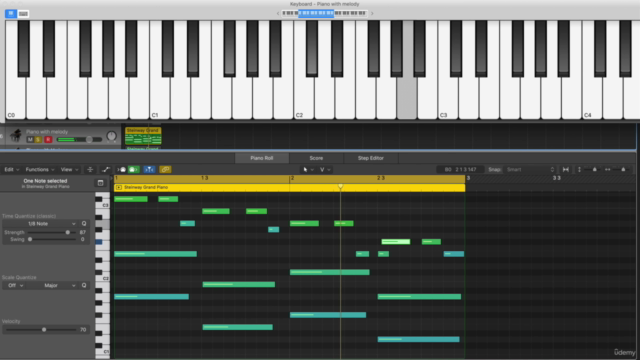
Task: Select the Steinway Grand region in the tracks area
Action: (143, 136)
